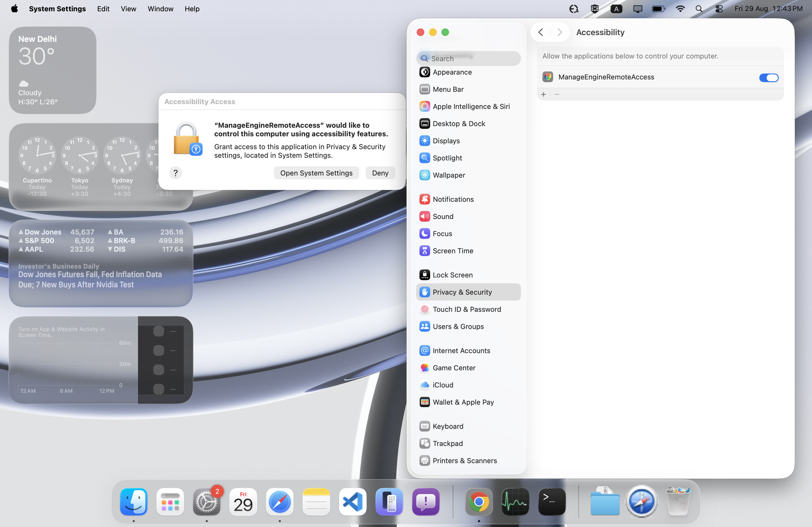The height and width of the screenshot is (527, 812).
Task: Click the forward navigation chevron
Action: click(x=559, y=32)
